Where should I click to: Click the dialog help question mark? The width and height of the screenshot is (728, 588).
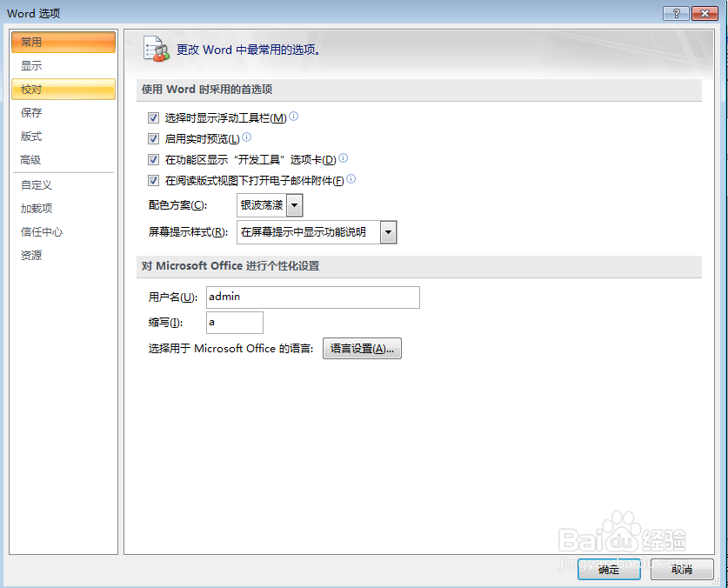coord(676,13)
